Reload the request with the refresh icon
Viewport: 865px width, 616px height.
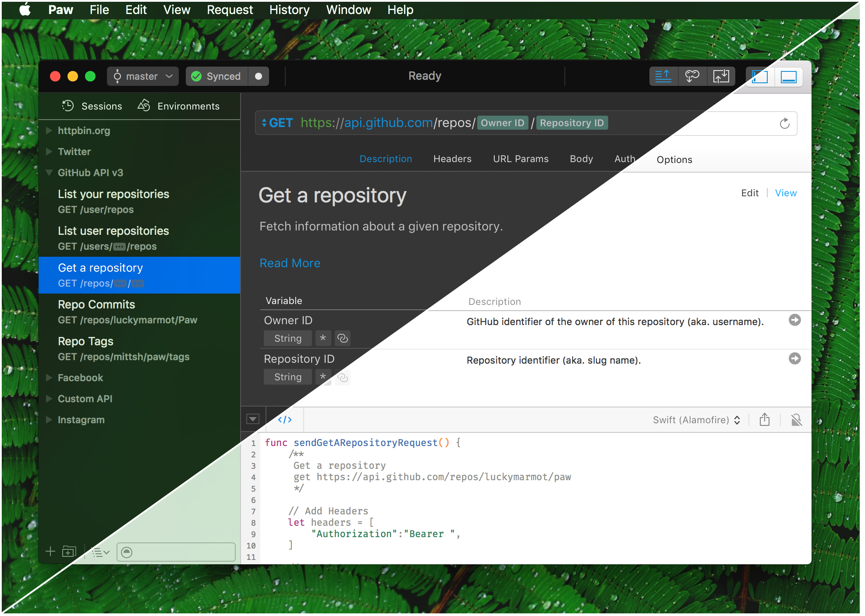(x=784, y=124)
